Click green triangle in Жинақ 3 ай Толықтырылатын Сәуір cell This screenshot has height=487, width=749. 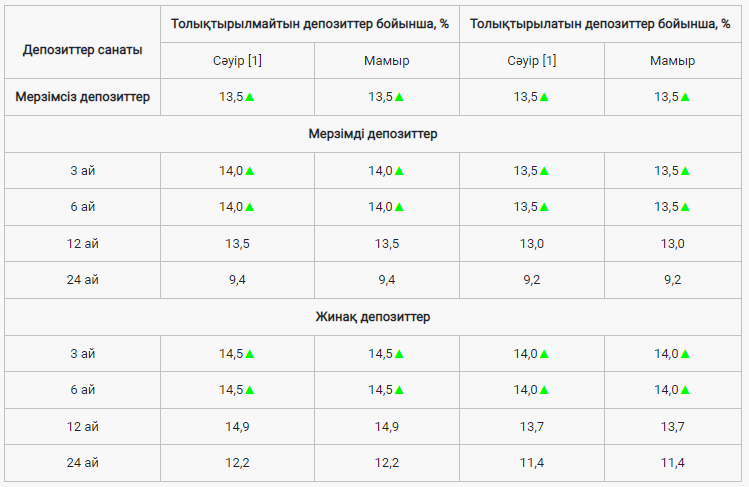tap(544, 354)
